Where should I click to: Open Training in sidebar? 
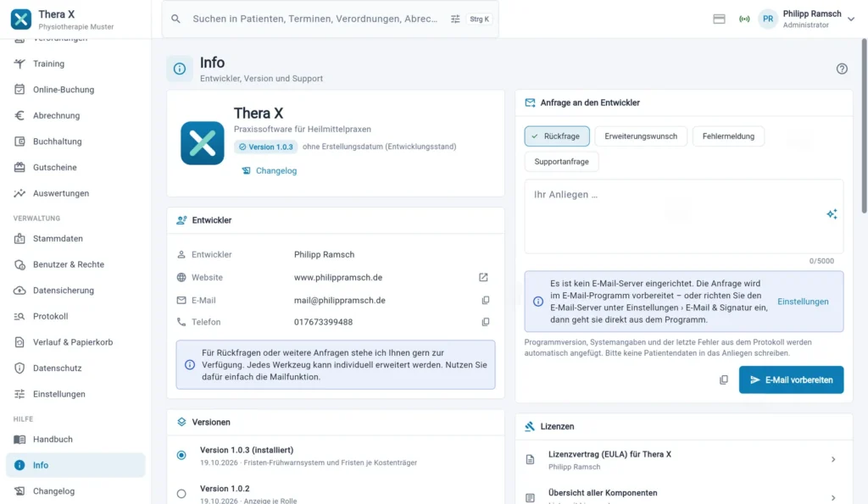point(75,64)
